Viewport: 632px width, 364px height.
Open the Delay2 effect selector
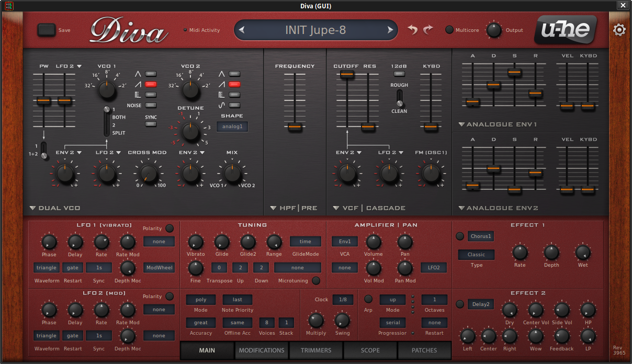point(481,304)
